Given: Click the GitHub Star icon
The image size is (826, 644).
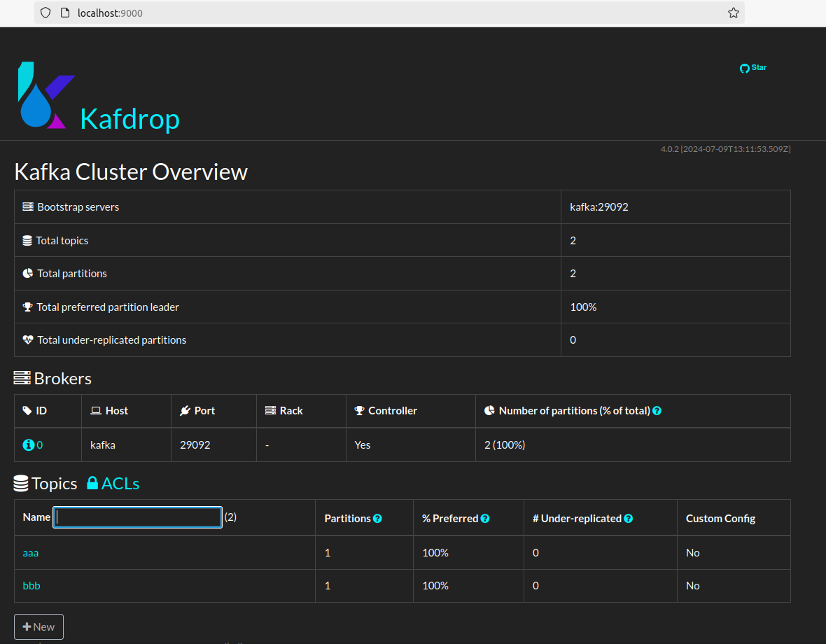Looking at the screenshot, I should (x=744, y=69).
